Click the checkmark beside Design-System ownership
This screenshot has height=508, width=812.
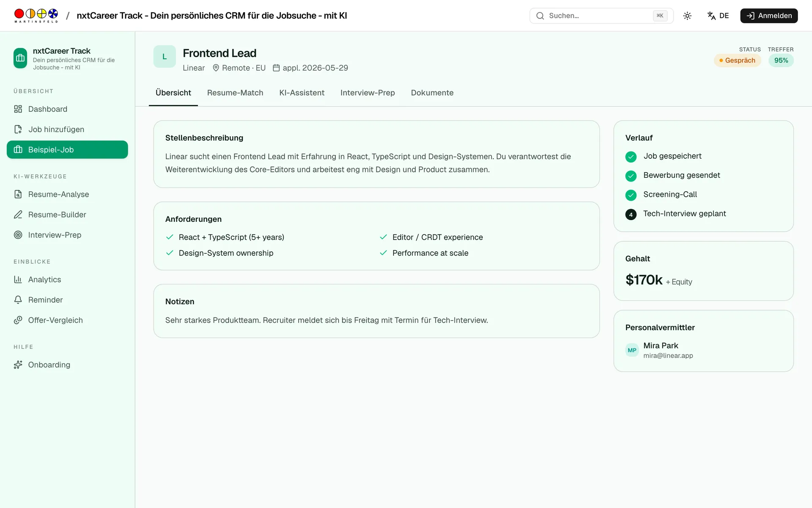pos(170,253)
